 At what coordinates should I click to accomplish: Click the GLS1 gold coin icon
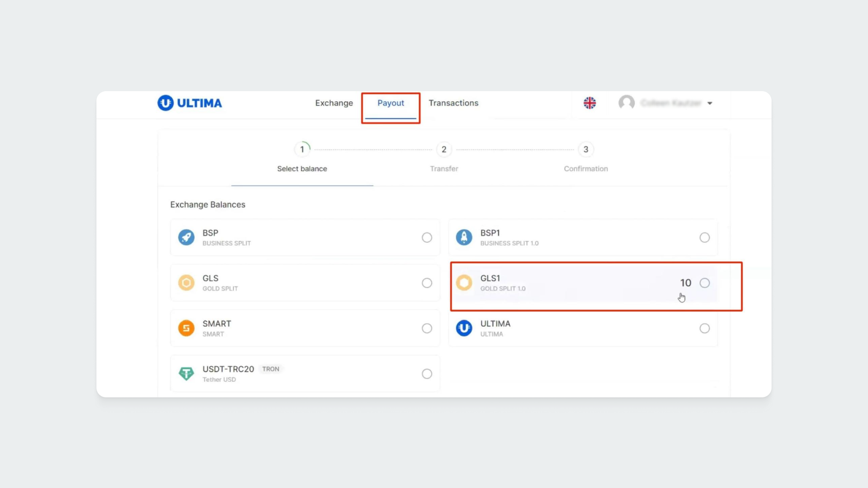click(464, 283)
